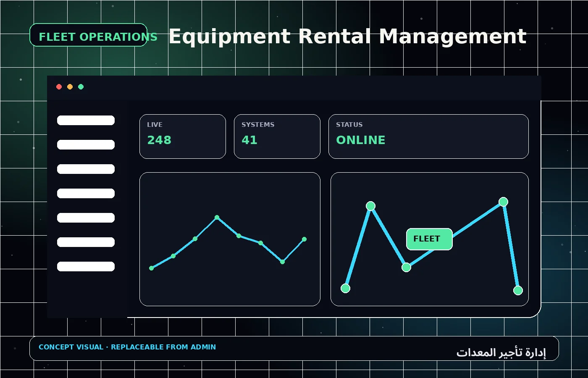
Task: Click the starting point of the thin line chart
Action: (152, 268)
